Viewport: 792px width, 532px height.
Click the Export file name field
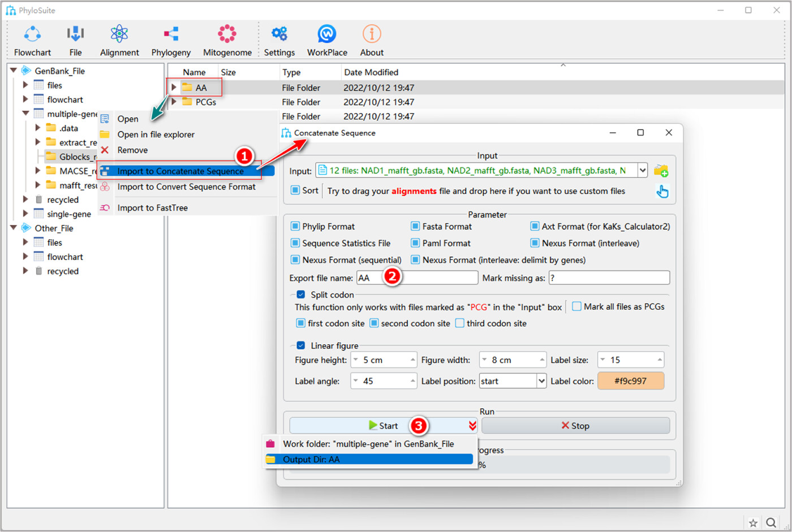(417, 278)
